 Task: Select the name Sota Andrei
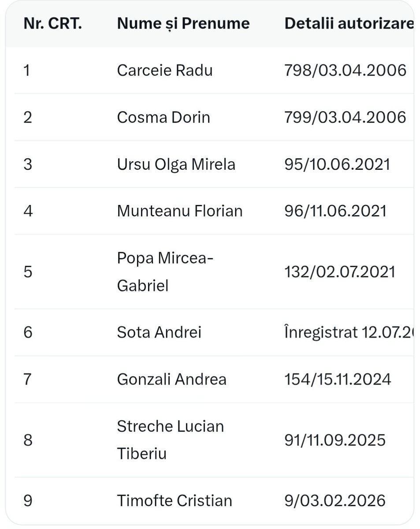coord(159,332)
